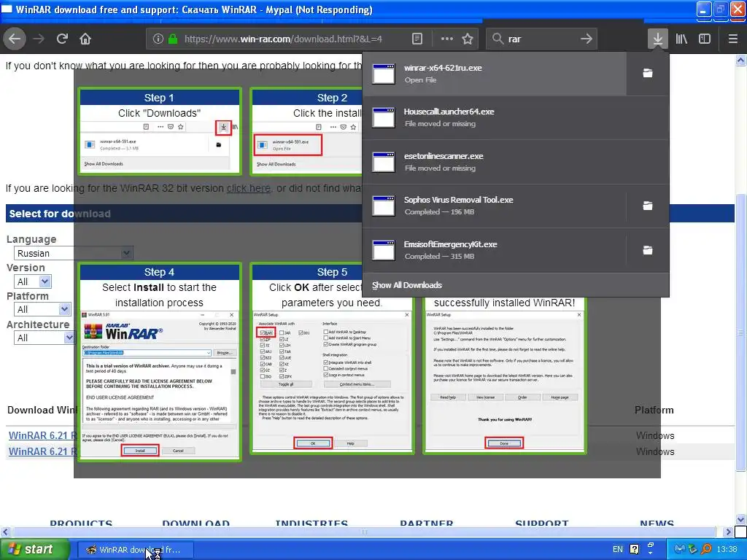The height and width of the screenshot is (560, 747).
Task: Follow the 'click here' 32 bit link
Action: (248, 188)
